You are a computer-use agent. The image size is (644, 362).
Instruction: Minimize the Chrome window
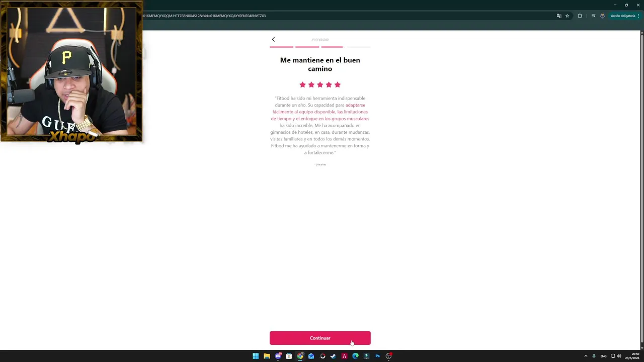point(614,5)
